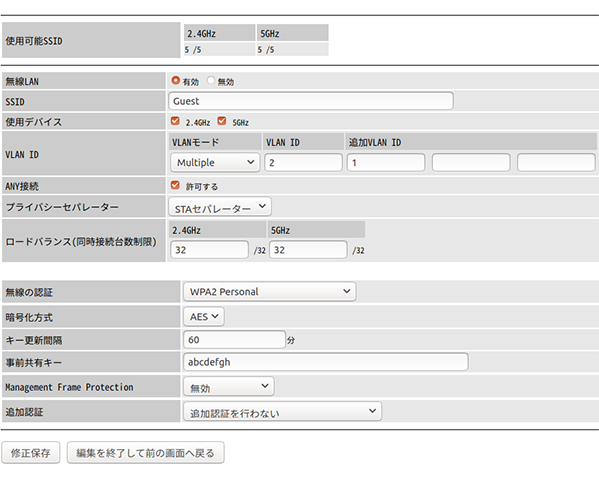Open the VLANモード dropdown showing Multiple
Image resolution: width=599 pixels, height=487 pixels.
(x=215, y=163)
